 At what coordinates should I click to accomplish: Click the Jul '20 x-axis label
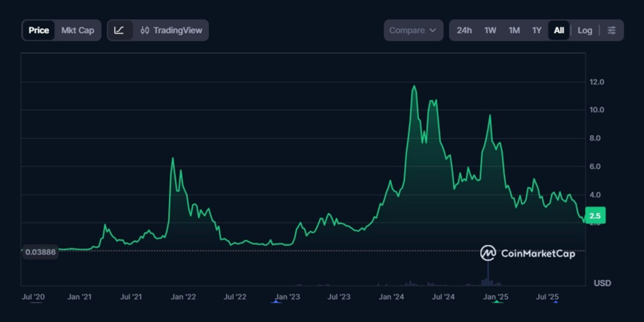coord(33,297)
